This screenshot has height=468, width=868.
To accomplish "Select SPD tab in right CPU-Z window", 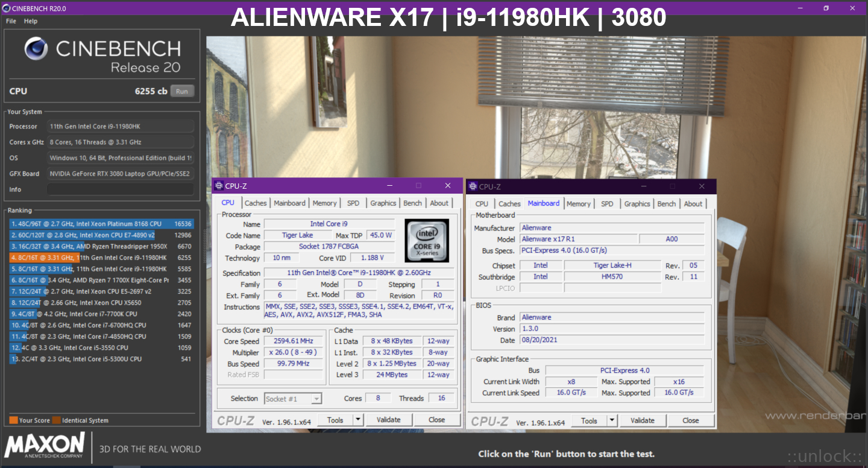I will pyautogui.click(x=607, y=204).
